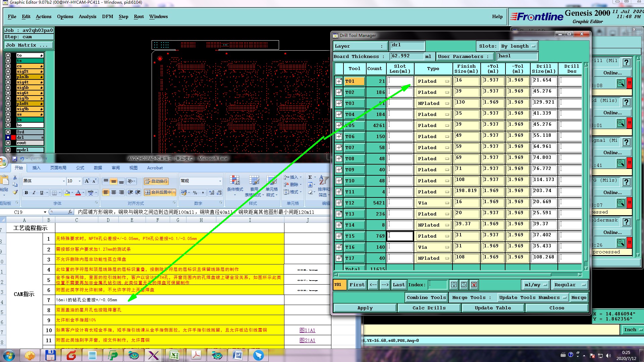Click the T01 tool cell highlighted in orange
The height and width of the screenshot is (362, 644).
(x=354, y=81)
